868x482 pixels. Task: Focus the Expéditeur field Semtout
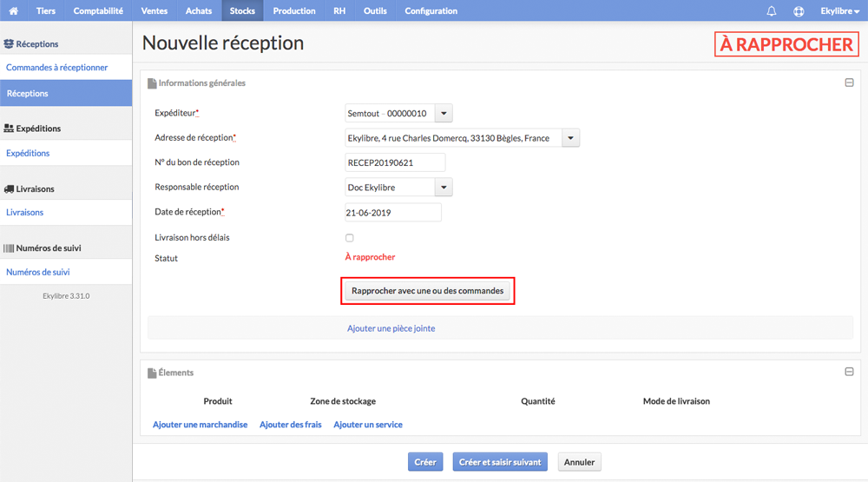390,113
